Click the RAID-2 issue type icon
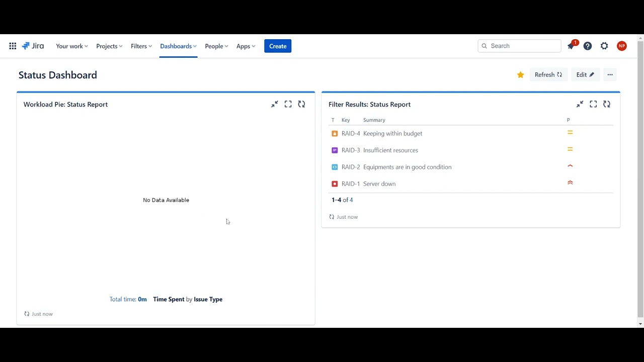This screenshot has width=644, height=362. [x=335, y=167]
